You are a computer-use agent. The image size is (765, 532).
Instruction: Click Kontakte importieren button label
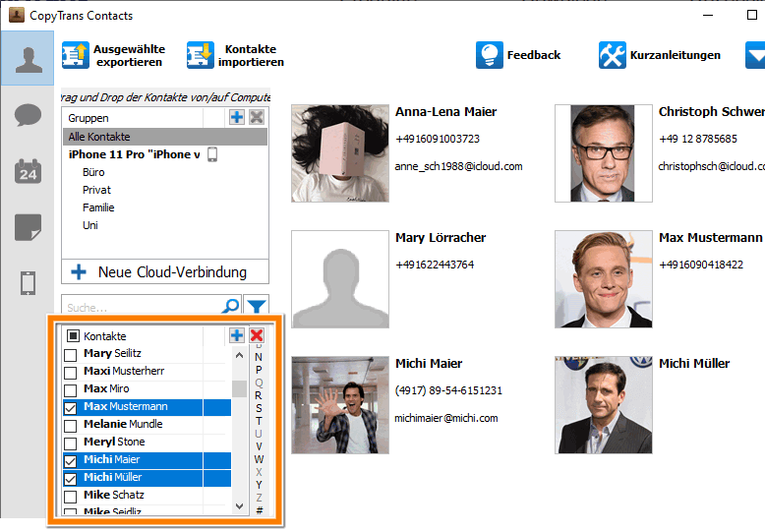(x=251, y=55)
